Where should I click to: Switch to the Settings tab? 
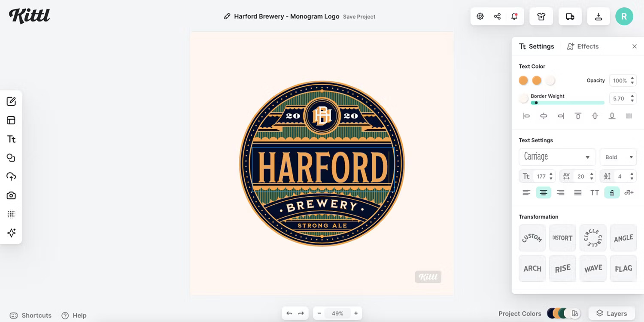point(537,46)
